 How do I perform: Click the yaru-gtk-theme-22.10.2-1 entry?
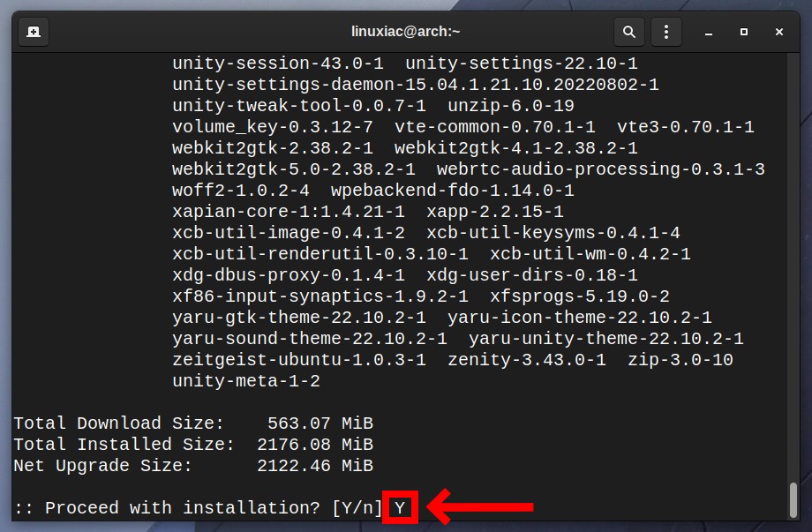(299, 318)
